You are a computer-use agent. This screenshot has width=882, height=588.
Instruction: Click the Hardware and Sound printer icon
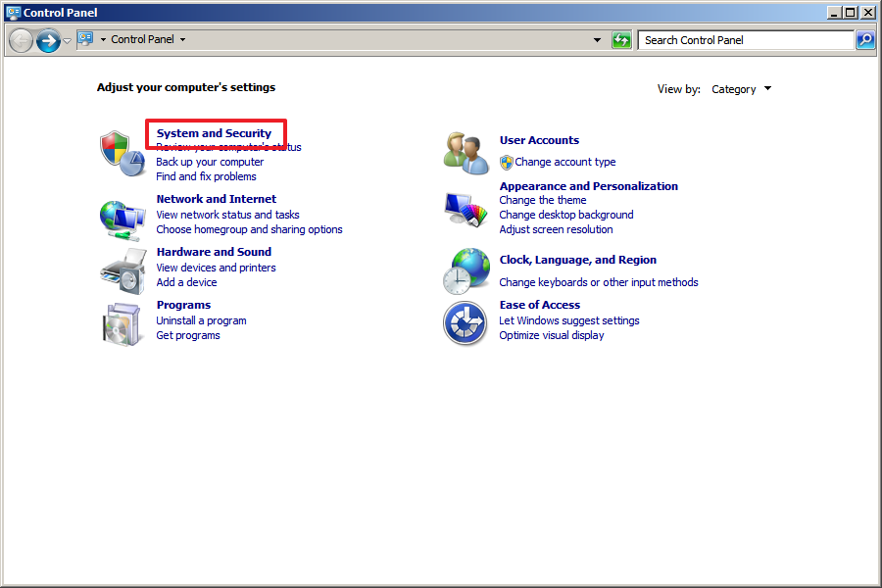(122, 270)
